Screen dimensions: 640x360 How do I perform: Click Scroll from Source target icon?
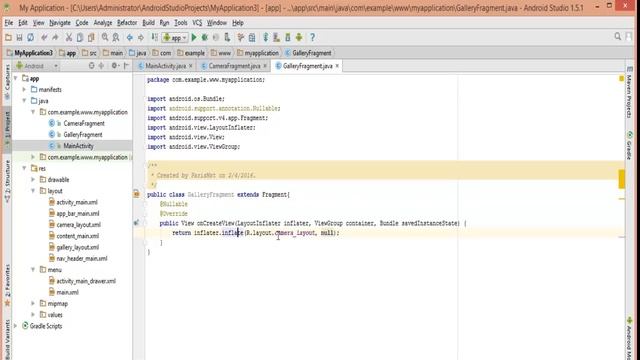pos(91,66)
